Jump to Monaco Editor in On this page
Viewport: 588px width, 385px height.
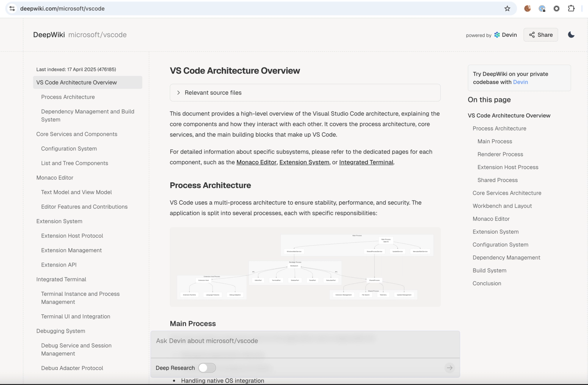[491, 219]
